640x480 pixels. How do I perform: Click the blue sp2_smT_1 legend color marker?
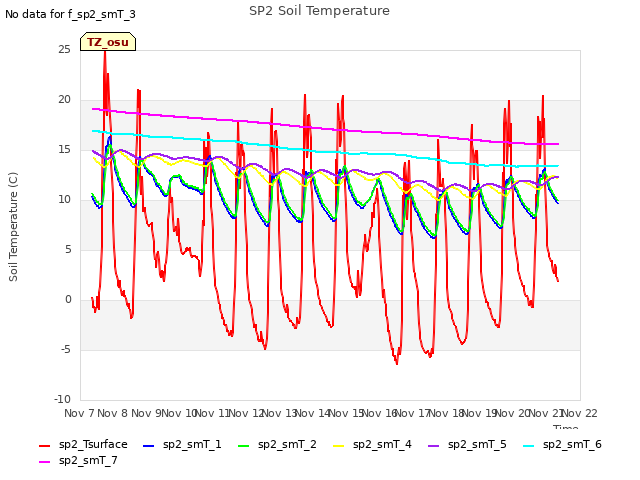click(x=149, y=446)
